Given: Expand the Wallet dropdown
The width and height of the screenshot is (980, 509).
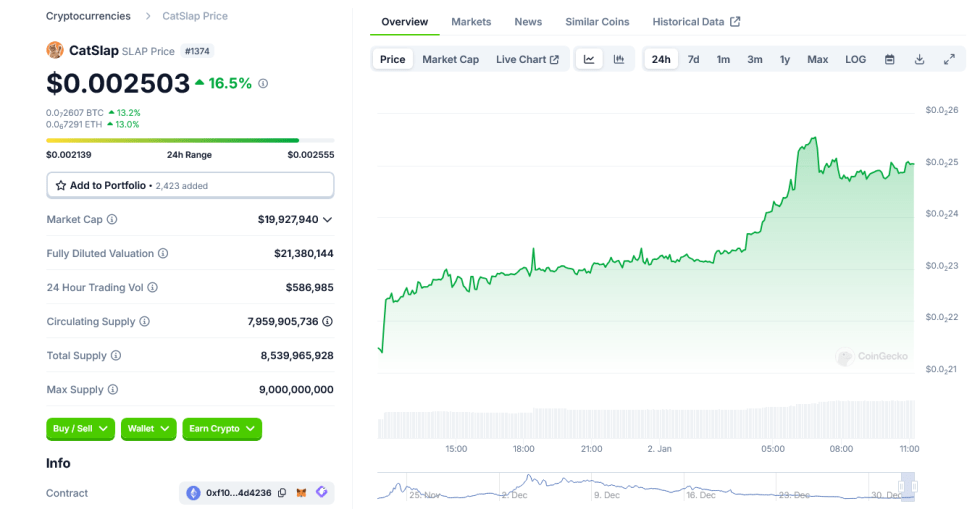Looking at the screenshot, I should point(148,429).
